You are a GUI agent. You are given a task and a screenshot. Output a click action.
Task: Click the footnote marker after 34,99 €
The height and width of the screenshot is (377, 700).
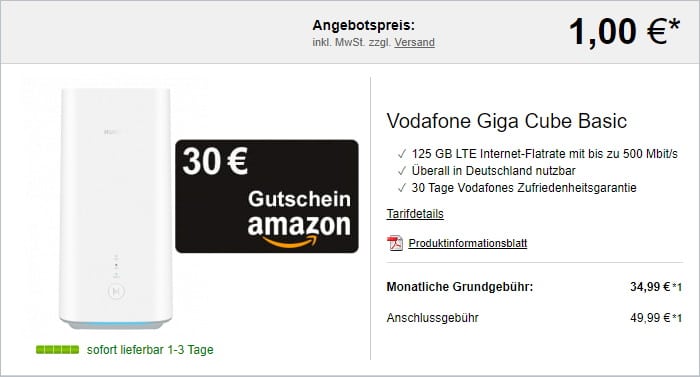coord(677,287)
